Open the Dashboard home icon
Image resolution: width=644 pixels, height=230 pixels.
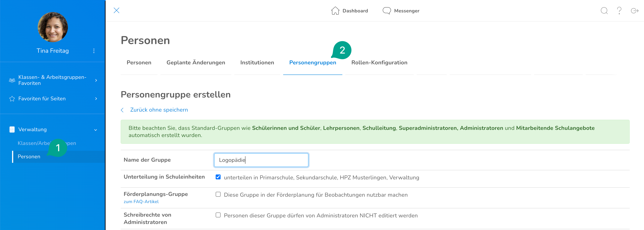coord(335,11)
